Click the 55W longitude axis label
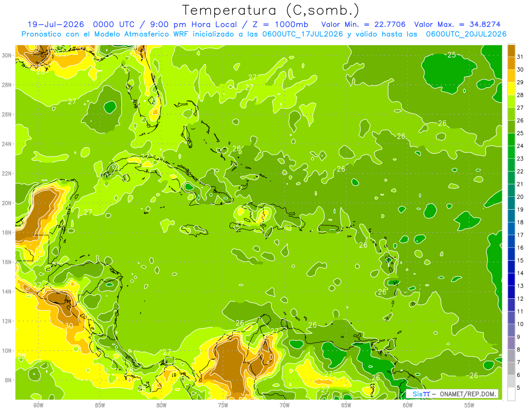 (469, 405)
